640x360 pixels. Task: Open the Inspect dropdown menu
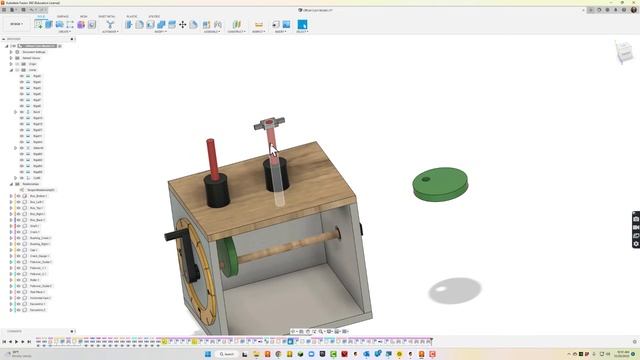(258, 31)
